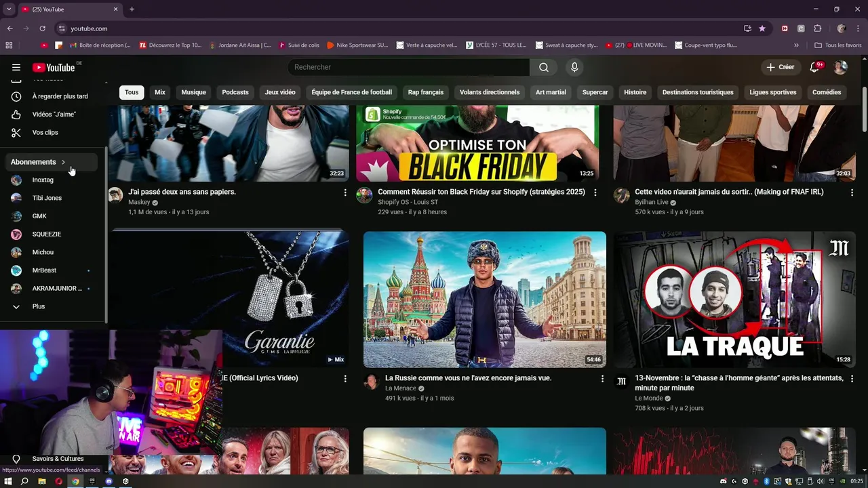The image size is (868, 488).
Task: Open 'Vos clips' in sidebar
Action: click(53, 132)
